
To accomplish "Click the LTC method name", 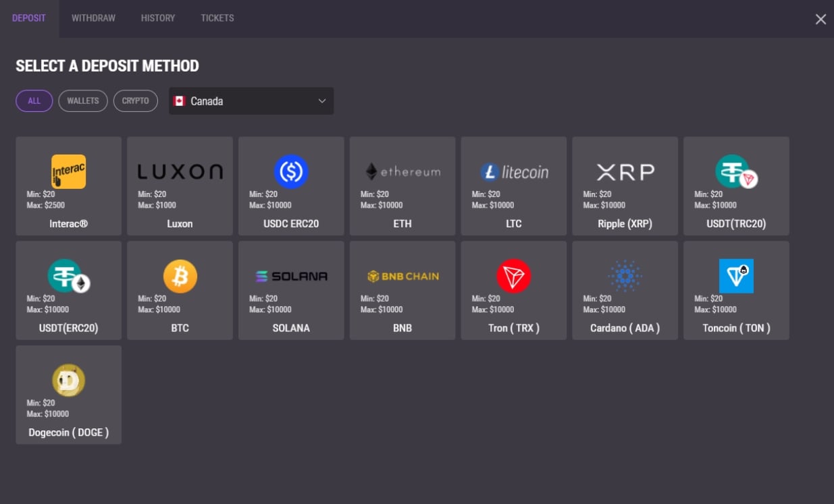I will click(514, 223).
